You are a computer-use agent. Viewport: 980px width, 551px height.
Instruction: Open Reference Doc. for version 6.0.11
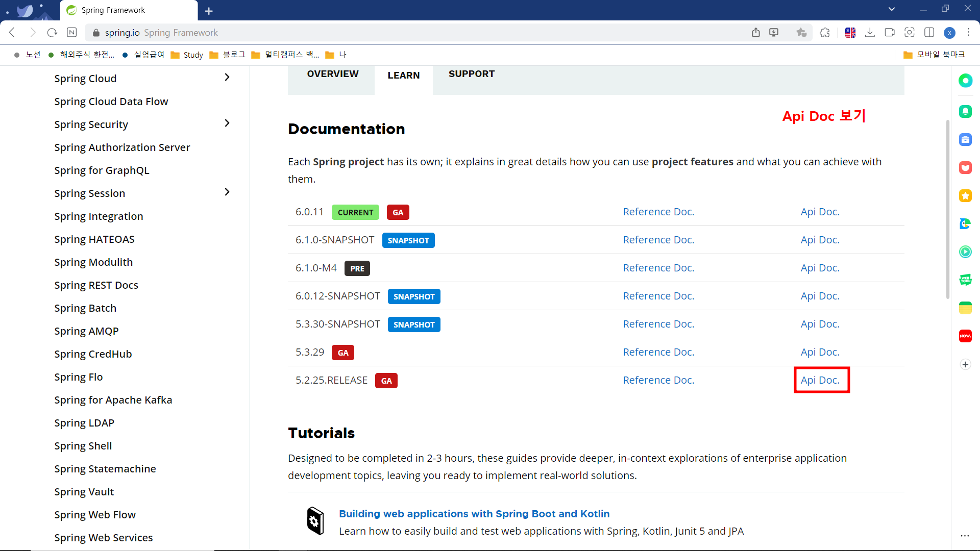658,212
